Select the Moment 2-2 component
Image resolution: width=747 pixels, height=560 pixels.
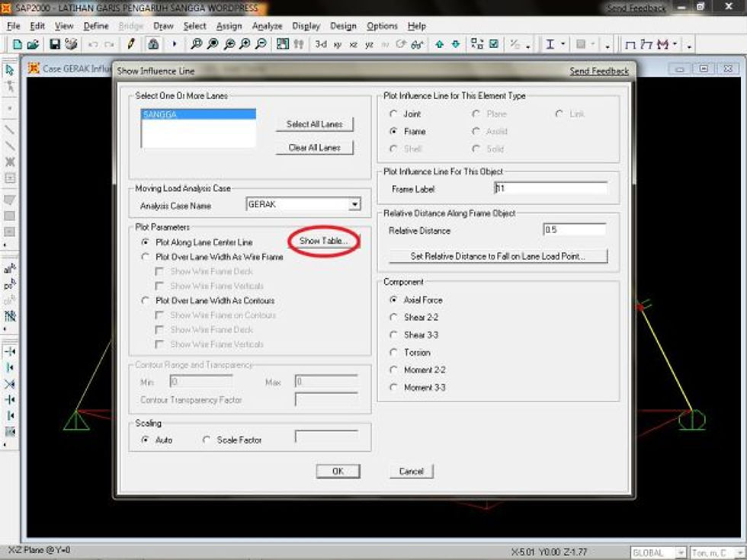pyautogui.click(x=393, y=370)
